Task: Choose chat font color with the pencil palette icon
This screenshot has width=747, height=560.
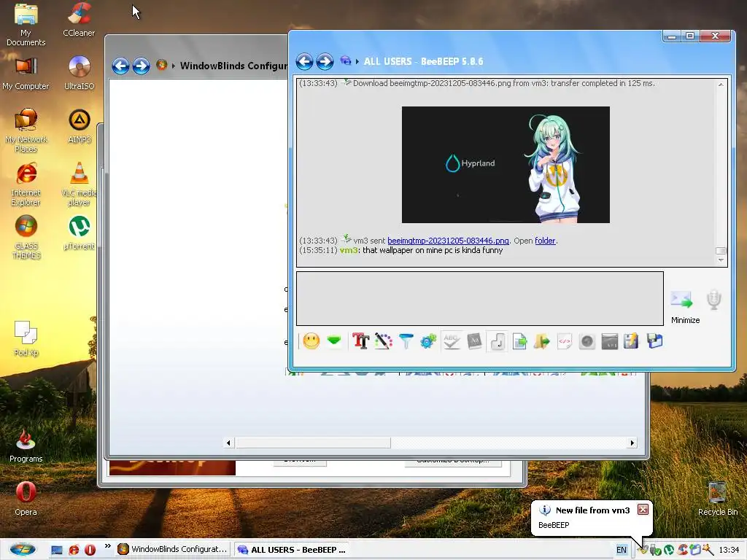Action: tap(384, 341)
